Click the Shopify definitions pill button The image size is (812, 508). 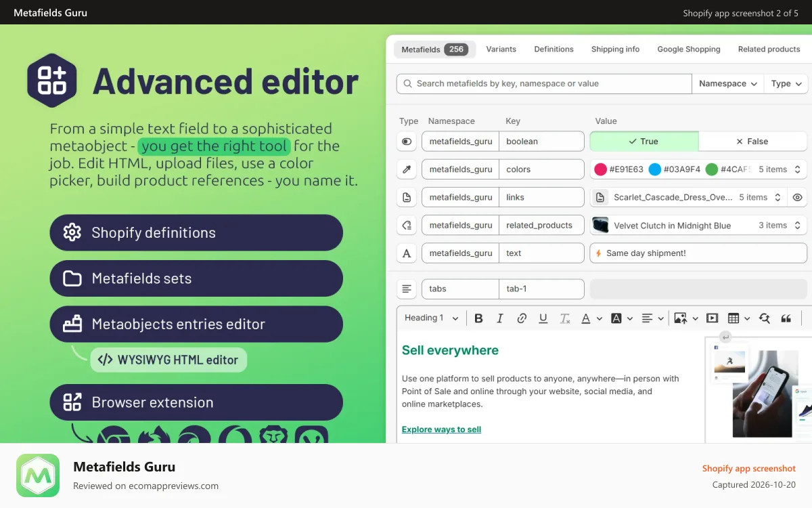(196, 233)
